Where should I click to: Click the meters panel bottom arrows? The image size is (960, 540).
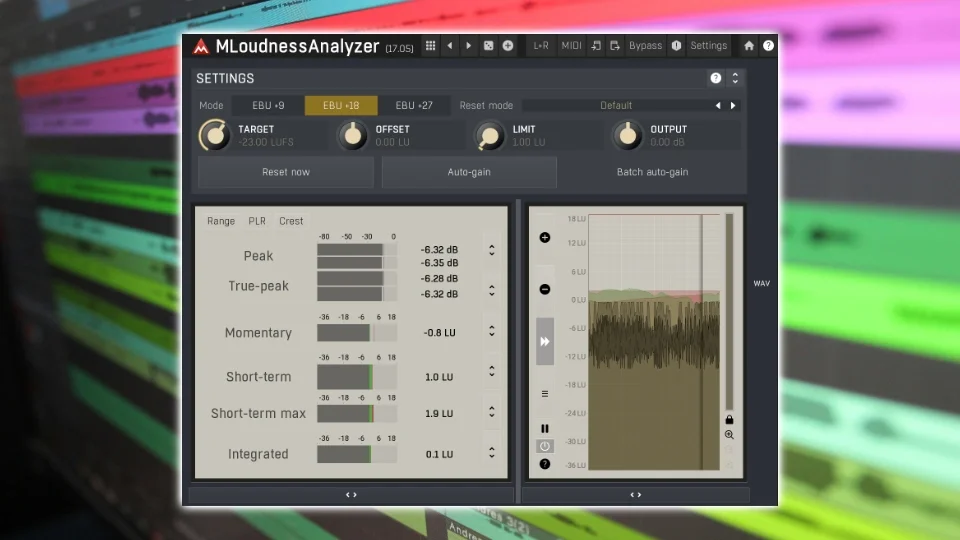coord(351,495)
